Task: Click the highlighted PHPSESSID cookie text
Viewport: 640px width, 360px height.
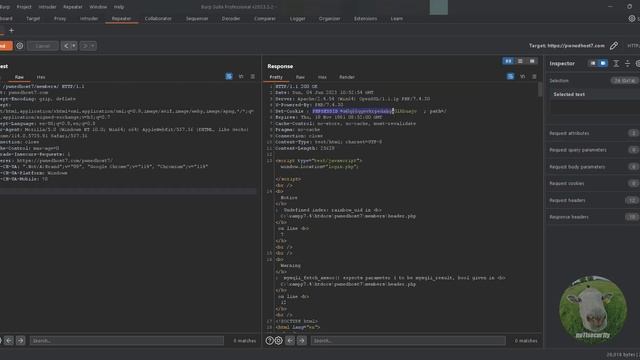Action: click(353, 111)
